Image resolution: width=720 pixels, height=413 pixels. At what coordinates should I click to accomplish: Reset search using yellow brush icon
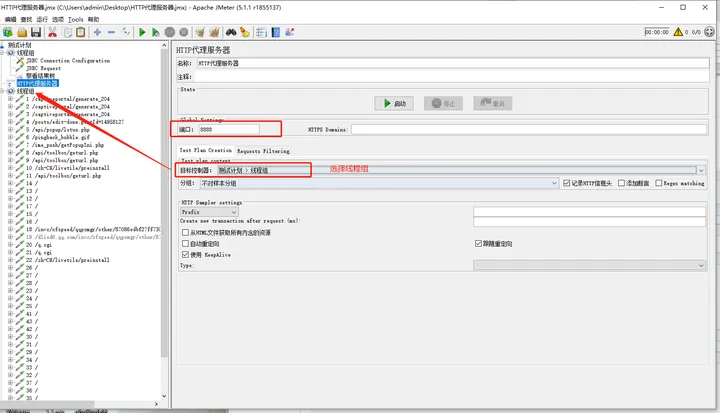(245, 32)
